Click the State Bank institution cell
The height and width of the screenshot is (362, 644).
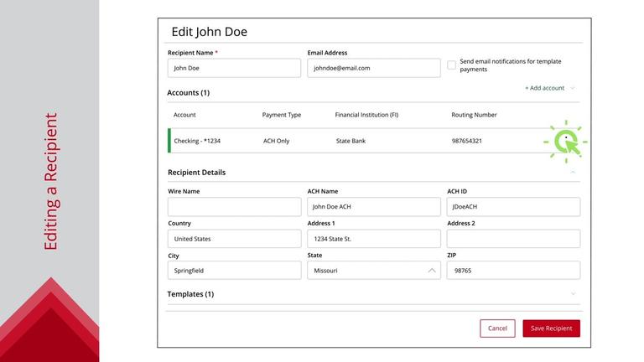351,141
